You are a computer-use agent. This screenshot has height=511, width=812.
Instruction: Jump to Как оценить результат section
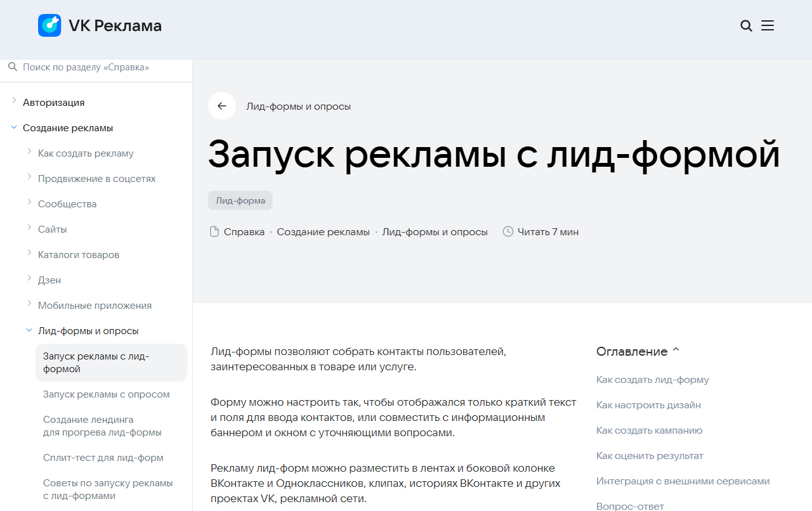[x=650, y=456]
